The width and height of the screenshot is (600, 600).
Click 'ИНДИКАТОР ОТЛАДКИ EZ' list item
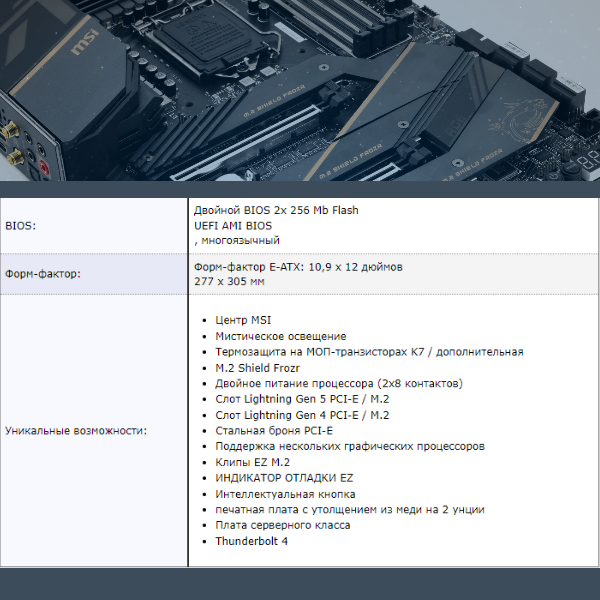tap(284, 478)
